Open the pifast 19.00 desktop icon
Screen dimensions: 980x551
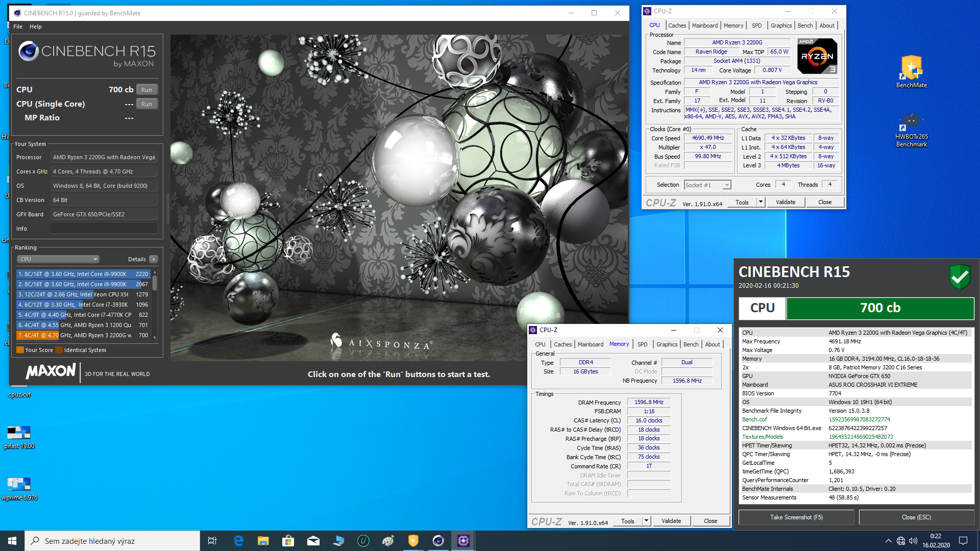[19, 437]
